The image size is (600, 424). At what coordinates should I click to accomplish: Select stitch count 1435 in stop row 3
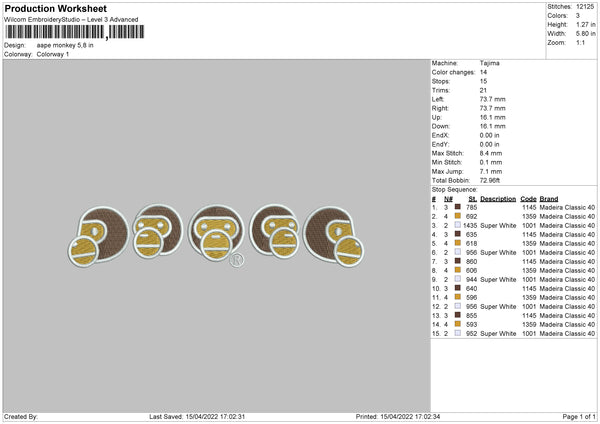click(470, 225)
